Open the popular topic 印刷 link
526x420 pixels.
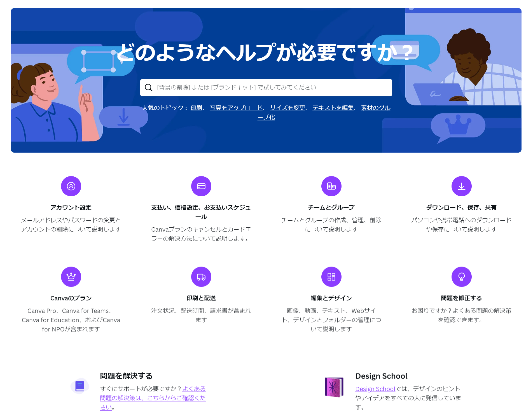point(197,108)
